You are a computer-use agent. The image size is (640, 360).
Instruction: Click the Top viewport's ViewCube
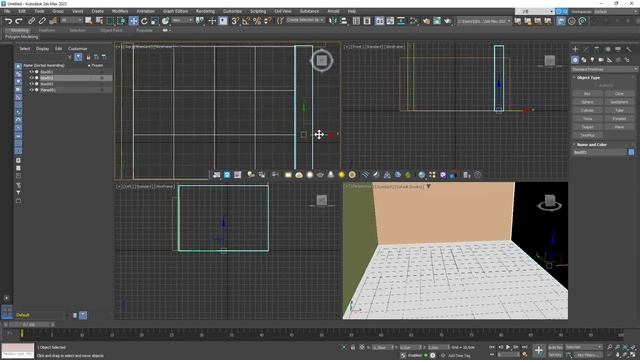click(322, 60)
